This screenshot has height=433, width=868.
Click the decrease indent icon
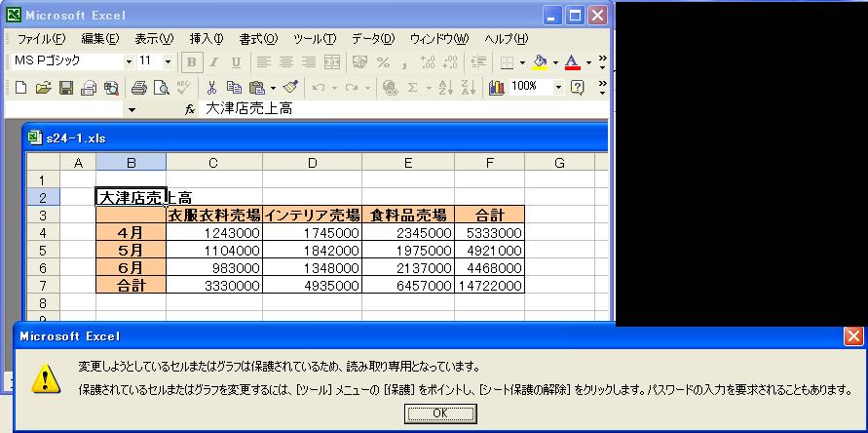click(477, 62)
